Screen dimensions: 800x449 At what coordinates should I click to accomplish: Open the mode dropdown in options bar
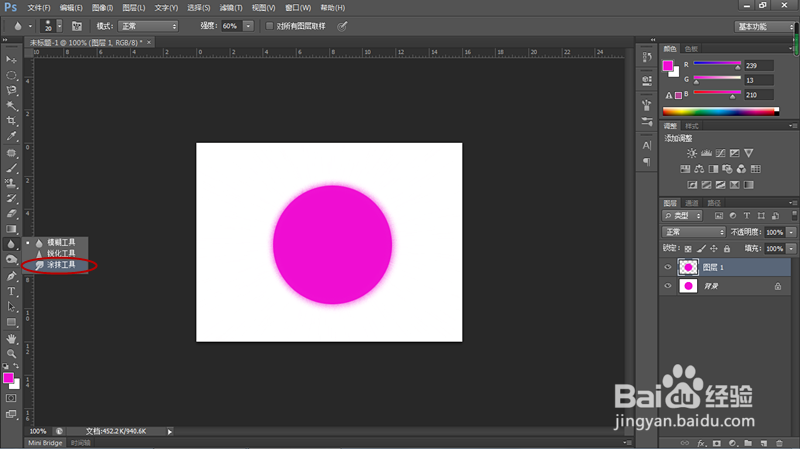pyautogui.click(x=148, y=26)
